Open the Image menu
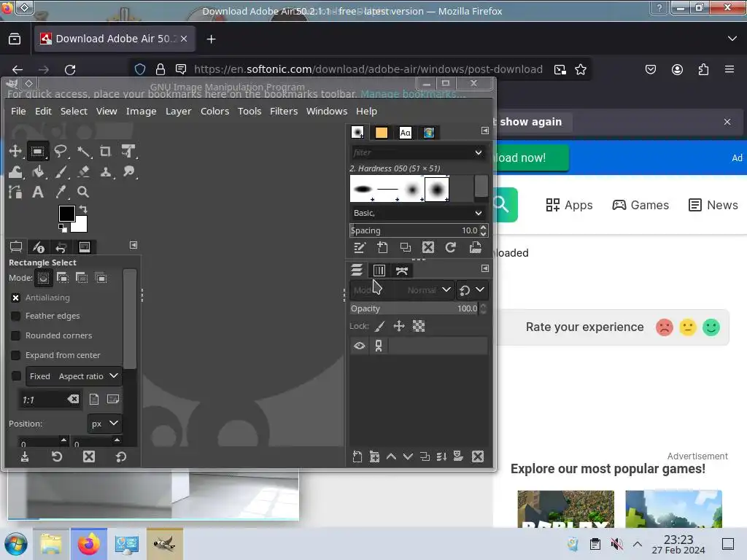747x560 pixels. click(x=141, y=111)
